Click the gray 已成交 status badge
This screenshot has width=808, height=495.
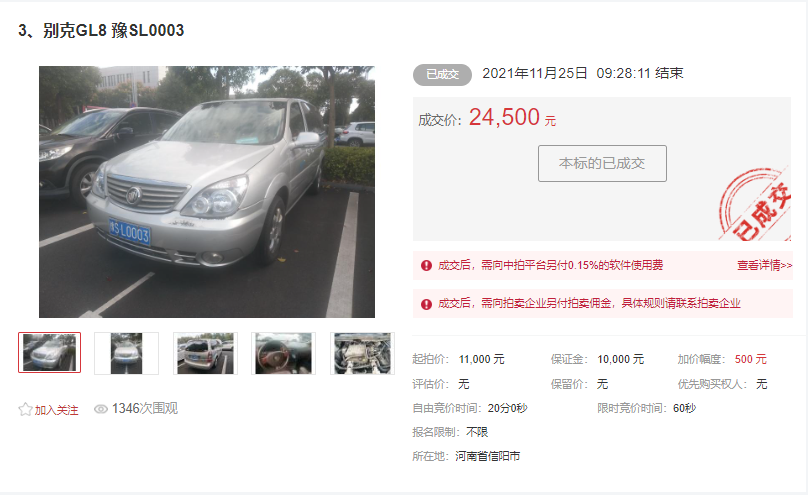(x=442, y=75)
